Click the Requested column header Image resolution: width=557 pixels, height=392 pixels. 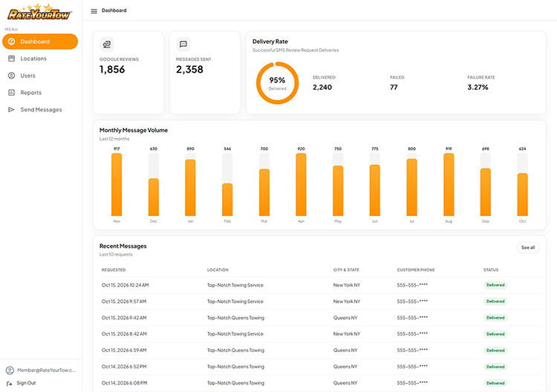[114, 269]
